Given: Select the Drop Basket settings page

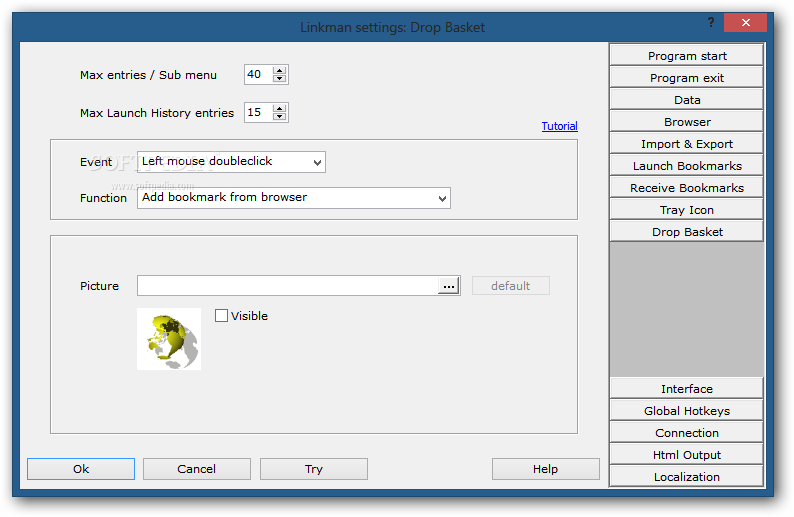Looking at the screenshot, I should tap(686, 232).
